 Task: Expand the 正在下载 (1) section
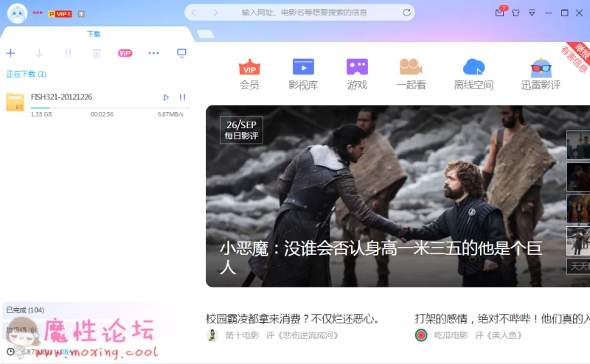[27, 74]
